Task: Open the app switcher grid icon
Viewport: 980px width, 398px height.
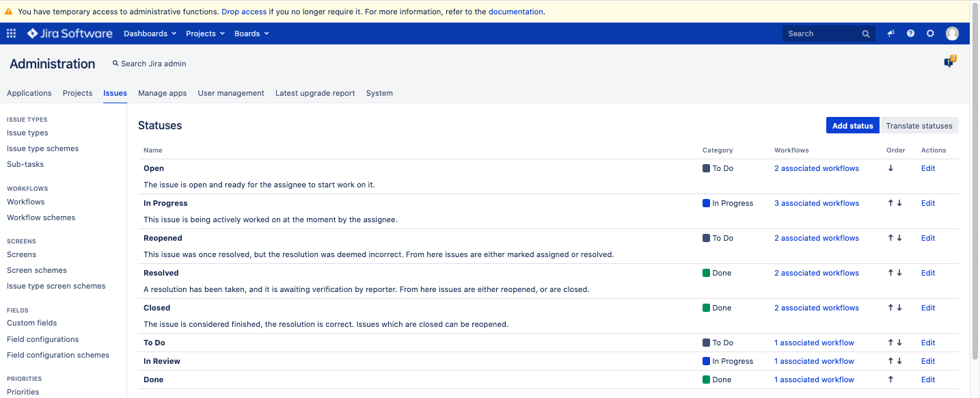Action: click(12, 34)
